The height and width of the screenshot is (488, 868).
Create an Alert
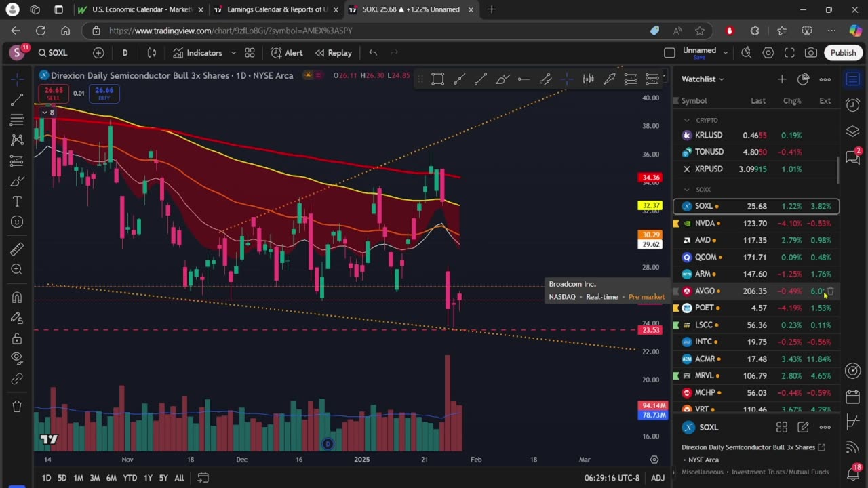(x=287, y=53)
